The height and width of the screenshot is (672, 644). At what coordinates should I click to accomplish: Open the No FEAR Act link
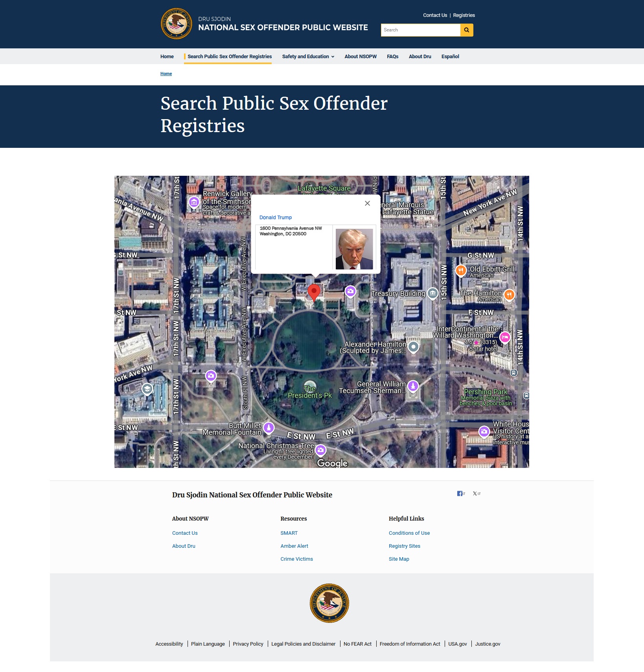[357, 644]
